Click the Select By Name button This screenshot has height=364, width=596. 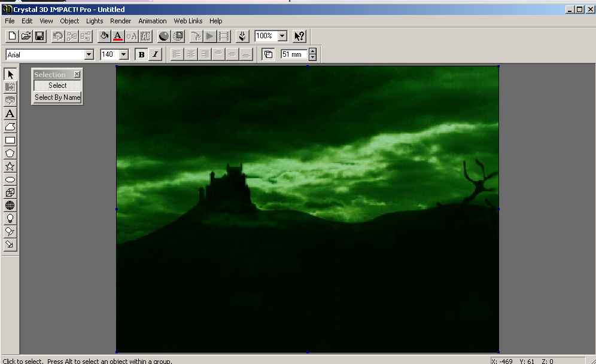57,97
